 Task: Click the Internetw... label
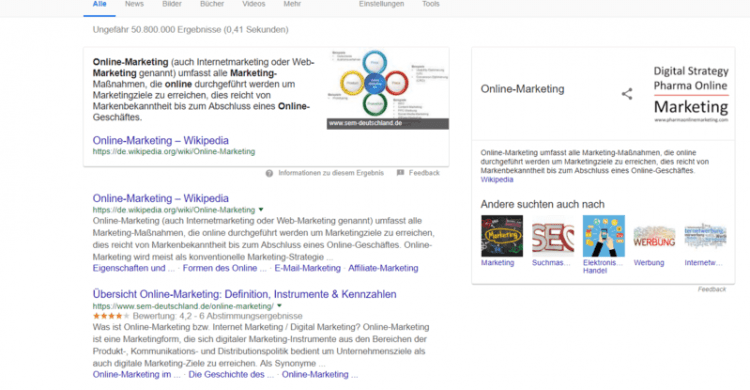[x=703, y=263]
